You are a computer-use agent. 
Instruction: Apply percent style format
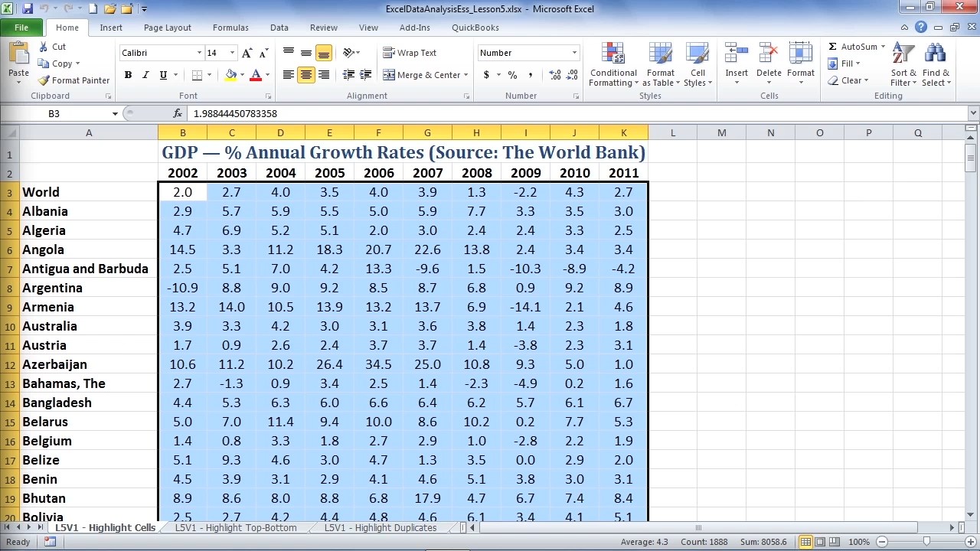pos(512,75)
